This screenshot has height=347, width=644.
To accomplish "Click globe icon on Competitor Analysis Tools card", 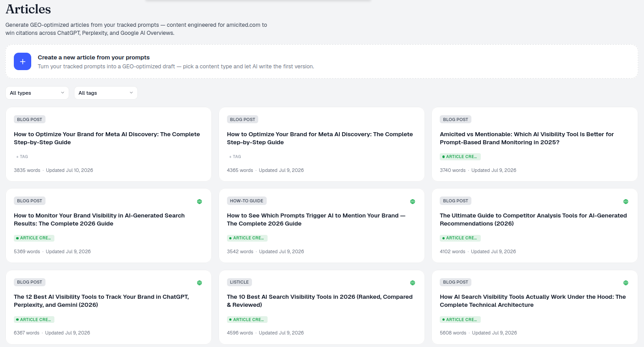I will [626, 201].
